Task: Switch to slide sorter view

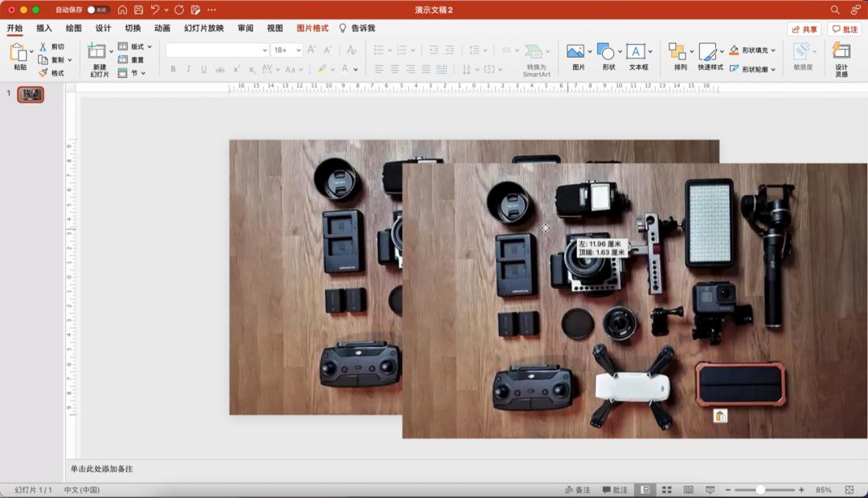Action: [666, 490]
